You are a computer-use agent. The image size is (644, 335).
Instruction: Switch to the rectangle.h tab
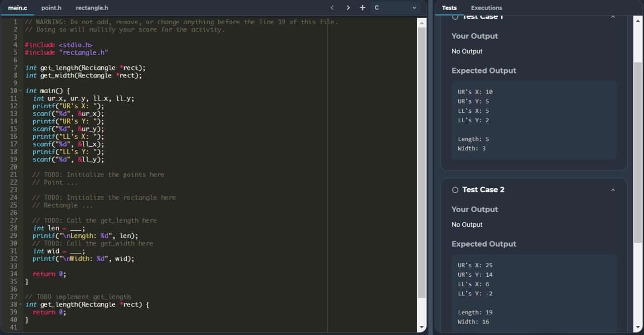(x=92, y=8)
